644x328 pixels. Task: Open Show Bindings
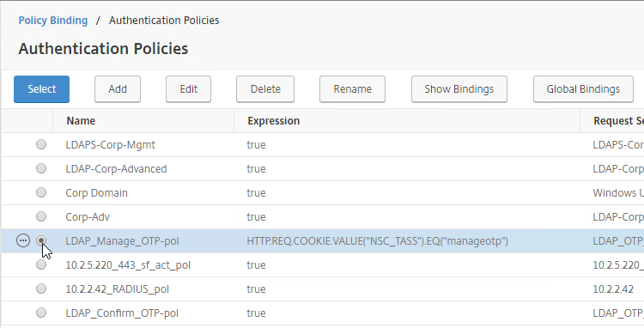[x=459, y=89]
